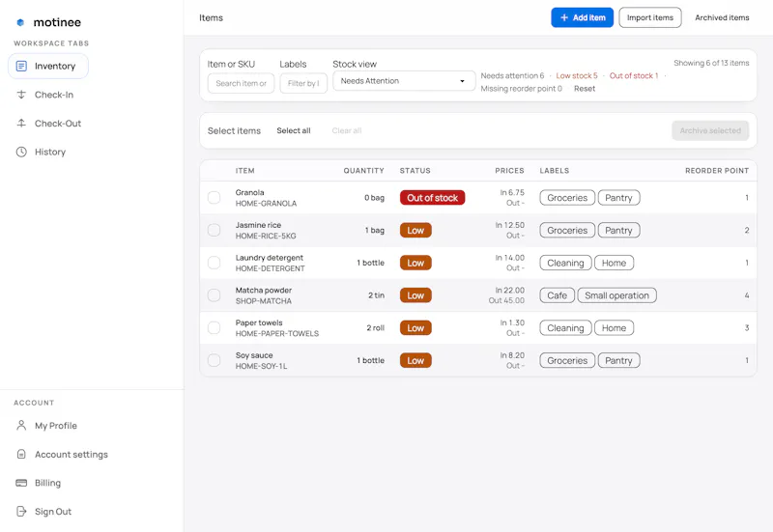The height and width of the screenshot is (532, 773).
Task: Click Granola's Groceries label
Action: [567, 198]
